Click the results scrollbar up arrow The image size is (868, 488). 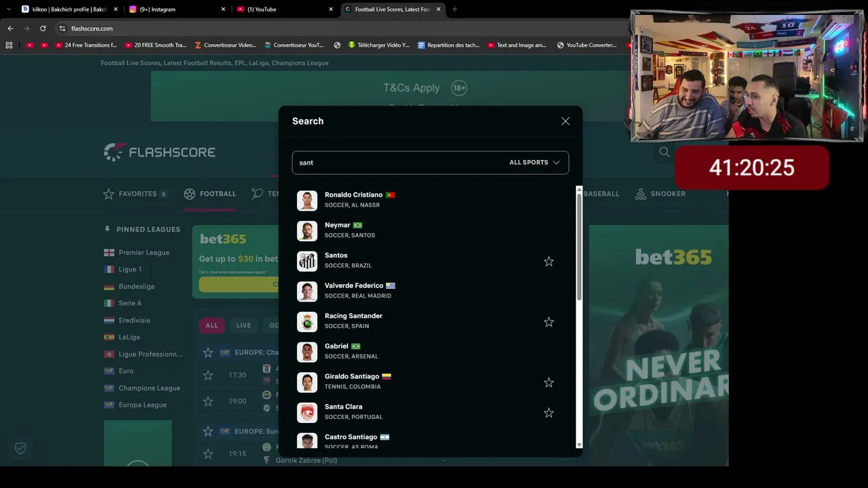tap(579, 189)
